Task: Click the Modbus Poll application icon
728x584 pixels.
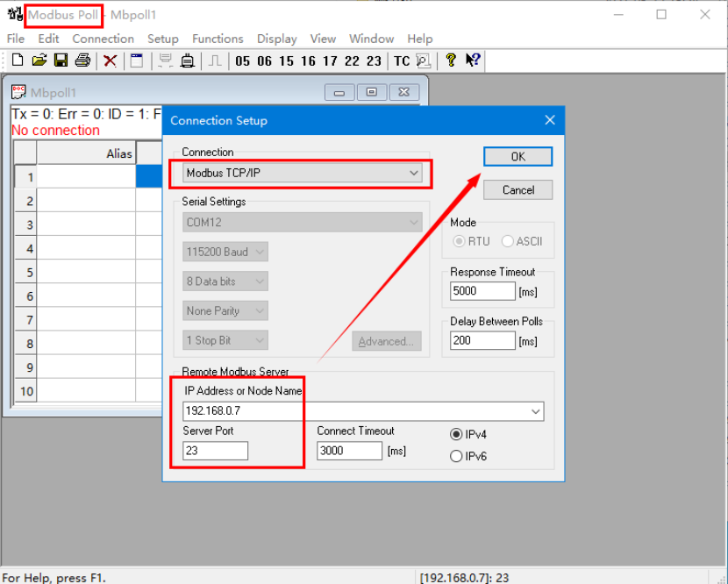Action: point(15,14)
